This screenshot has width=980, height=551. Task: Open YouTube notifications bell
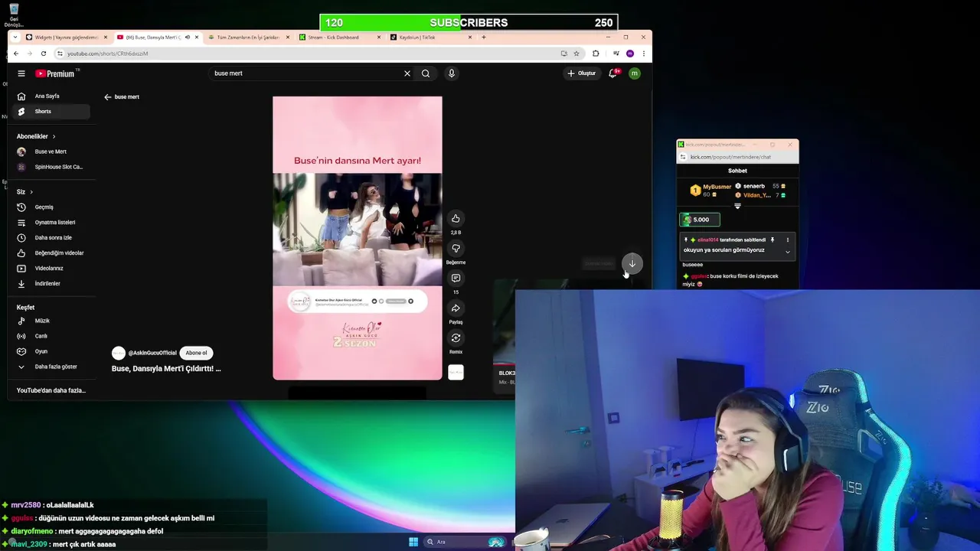tap(613, 73)
